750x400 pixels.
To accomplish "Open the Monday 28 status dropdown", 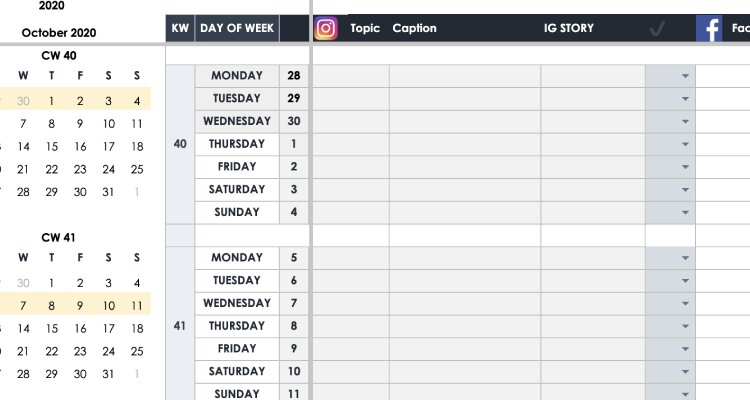I will click(x=686, y=76).
